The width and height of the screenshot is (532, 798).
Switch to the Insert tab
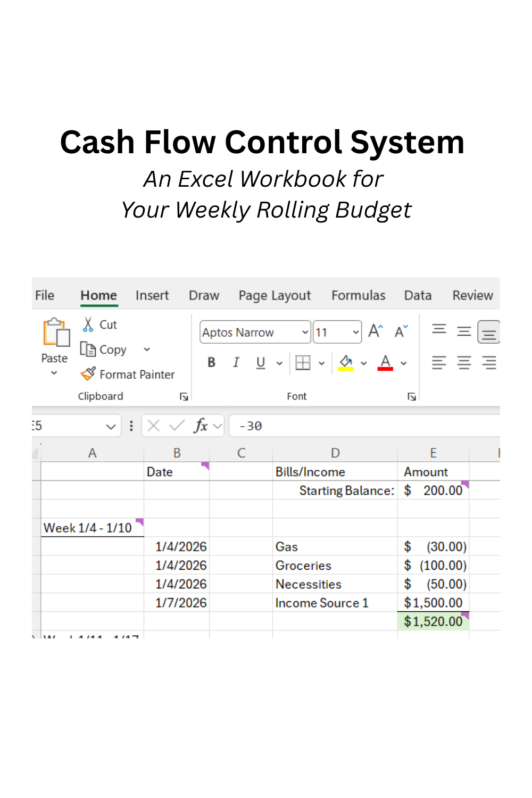[152, 295]
